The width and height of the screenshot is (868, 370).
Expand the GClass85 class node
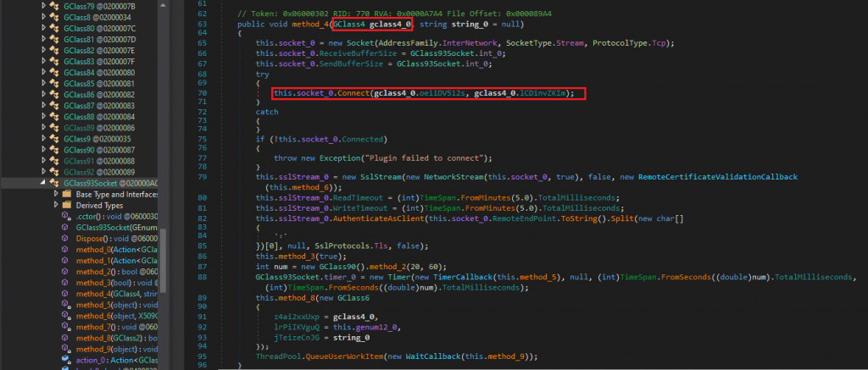point(44,84)
